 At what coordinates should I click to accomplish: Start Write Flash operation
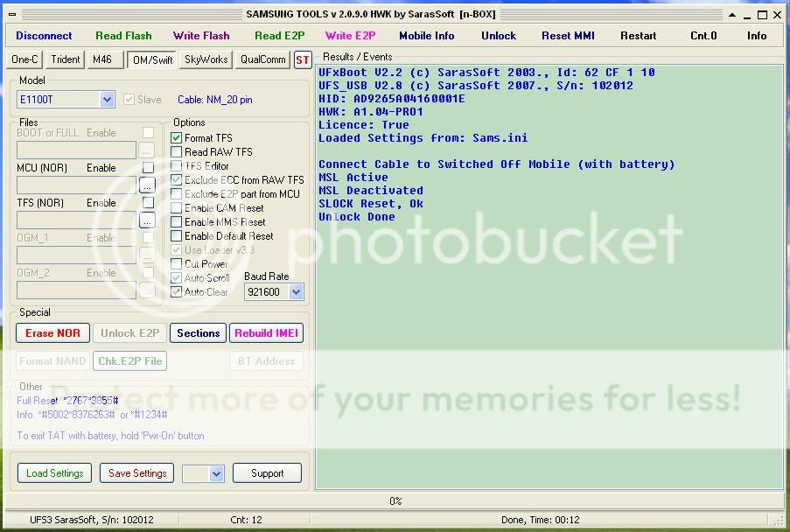pos(201,36)
